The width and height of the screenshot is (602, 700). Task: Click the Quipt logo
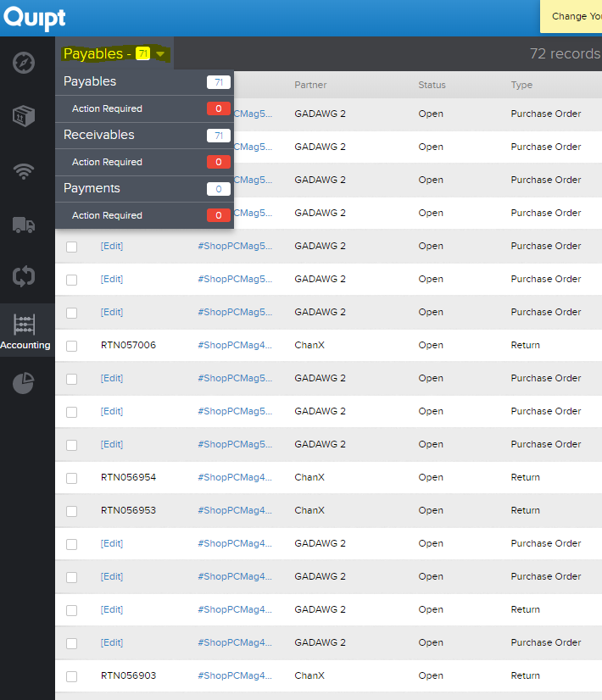click(x=35, y=19)
